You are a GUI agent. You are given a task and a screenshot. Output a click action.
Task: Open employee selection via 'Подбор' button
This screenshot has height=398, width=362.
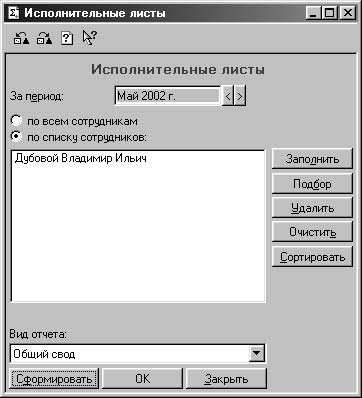pyautogui.click(x=312, y=183)
